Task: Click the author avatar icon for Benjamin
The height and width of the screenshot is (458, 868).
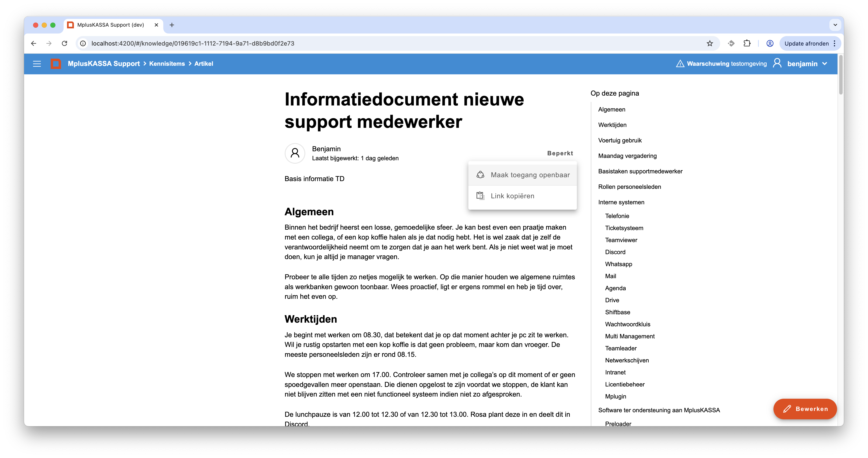Action: (295, 153)
